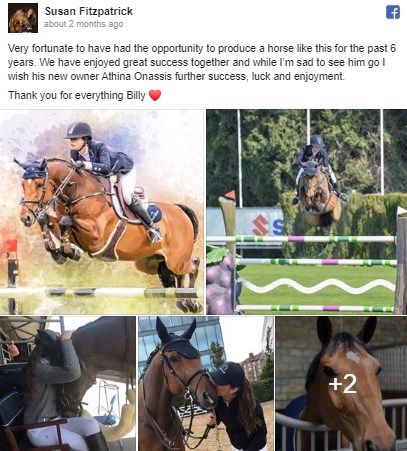Click the kissing woman's navy baseball cap

(x=226, y=373)
